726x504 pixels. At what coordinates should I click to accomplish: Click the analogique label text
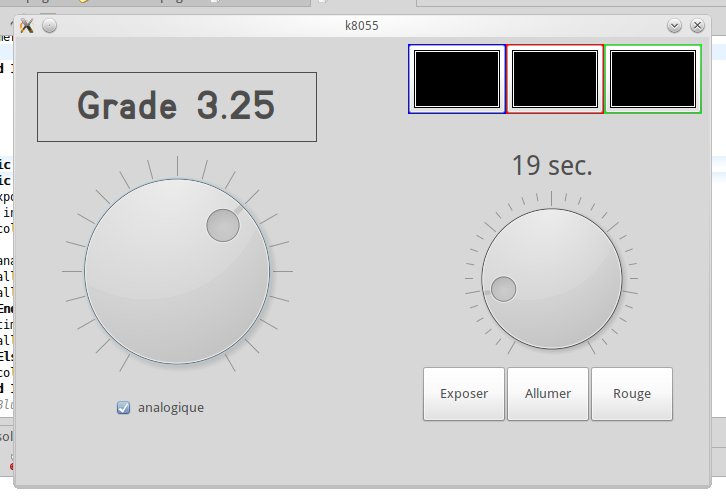point(170,407)
